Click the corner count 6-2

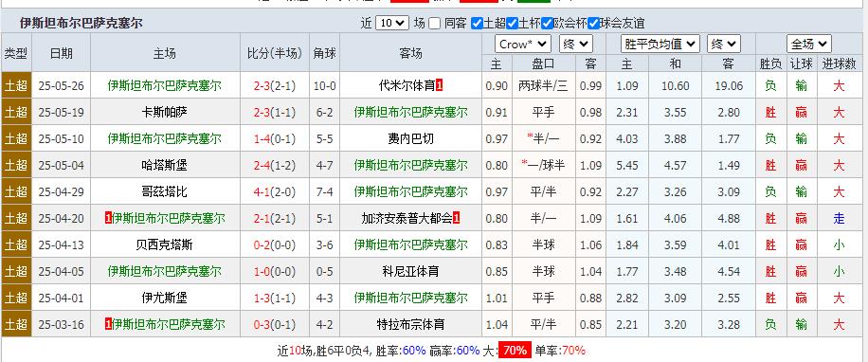[324, 113]
